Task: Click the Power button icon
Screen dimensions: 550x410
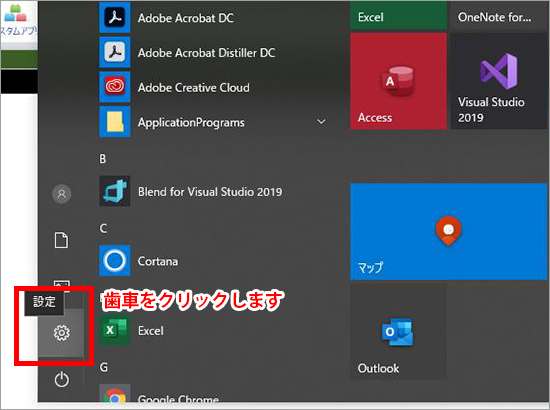Action: point(61,379)
